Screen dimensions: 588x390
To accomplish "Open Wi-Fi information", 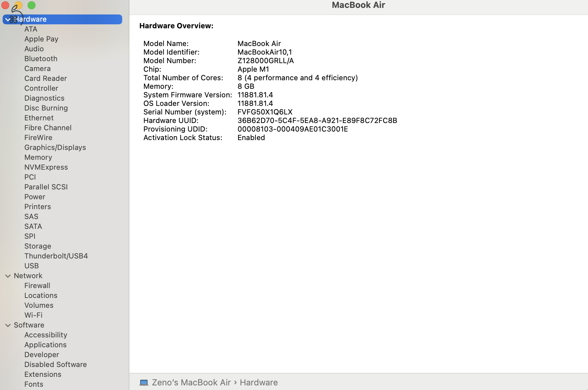I will 33,315.
